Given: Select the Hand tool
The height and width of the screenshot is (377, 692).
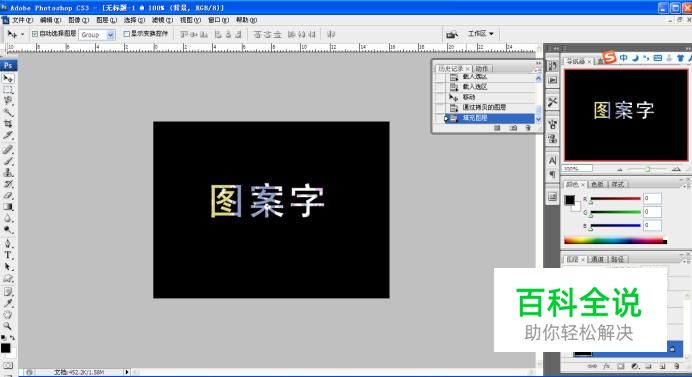Looking at the screenshot, I should (x=8, y=315).
